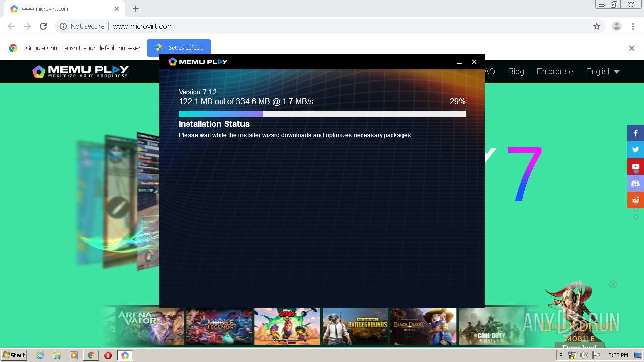
Task: Close the www.microvirt.com tab
Action: [x=117, y=9]
